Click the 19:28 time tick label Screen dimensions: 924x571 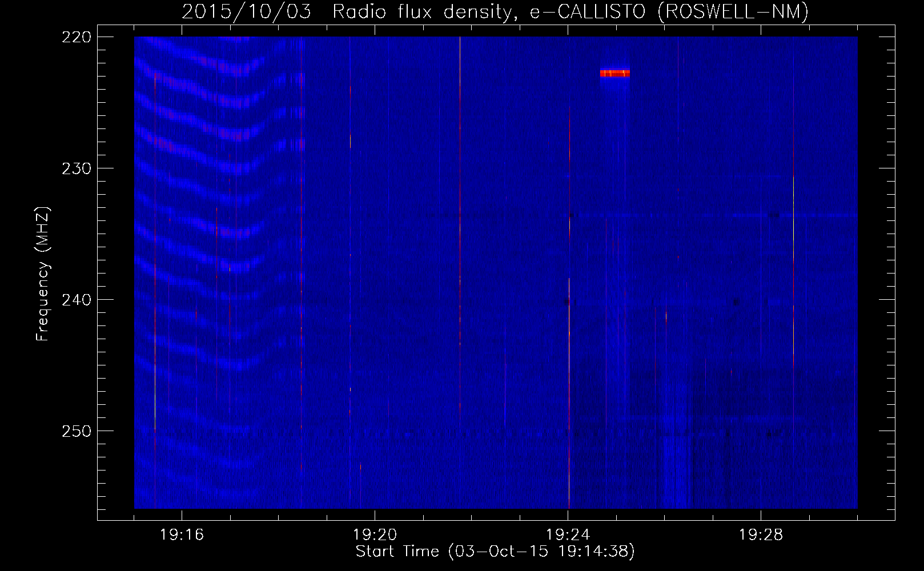coord(761,534)
